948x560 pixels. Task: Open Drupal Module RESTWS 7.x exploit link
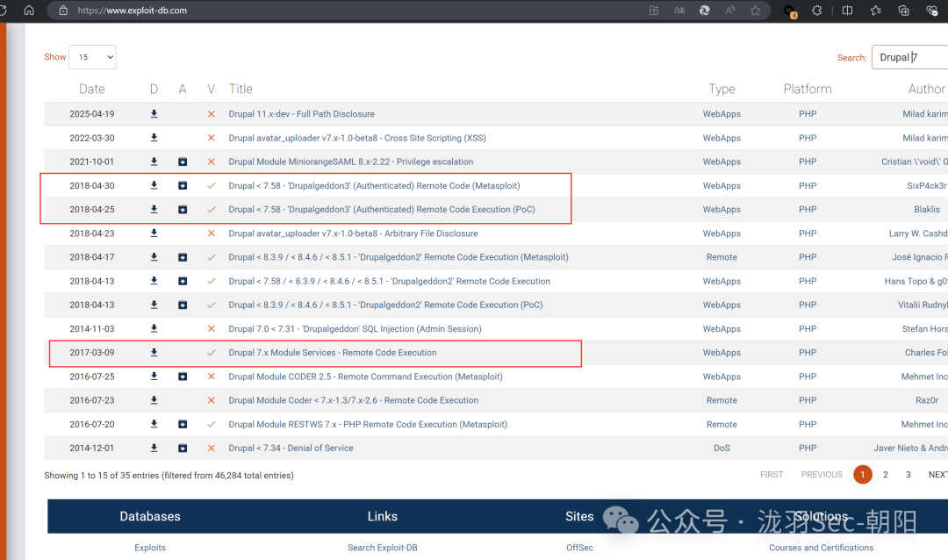click(x=368, y=425)
